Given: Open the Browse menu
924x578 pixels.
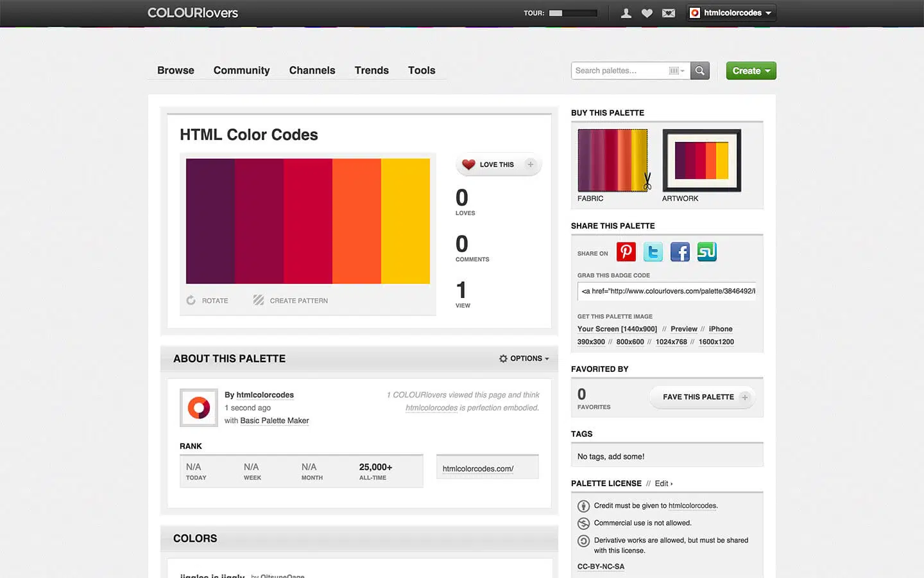Looking at the screenshot, I should coord(175,71).
